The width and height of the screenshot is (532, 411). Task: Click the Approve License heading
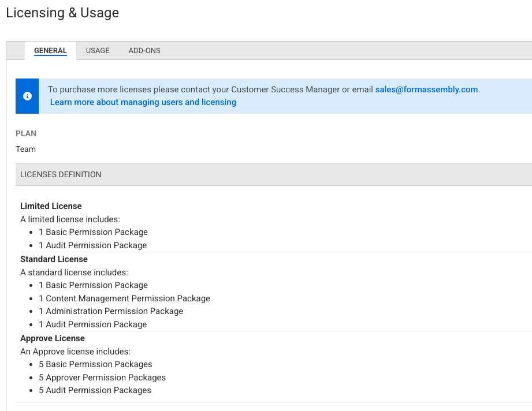53,338
